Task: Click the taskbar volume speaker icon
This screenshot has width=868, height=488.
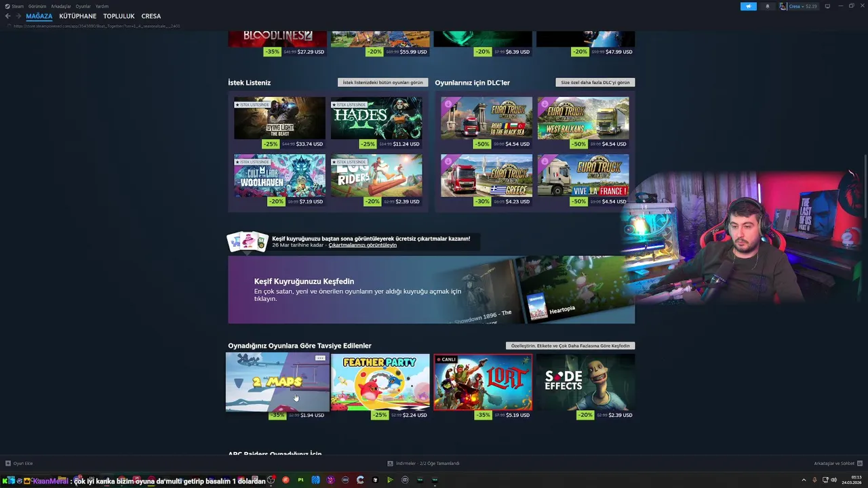Action: (833, 480)
